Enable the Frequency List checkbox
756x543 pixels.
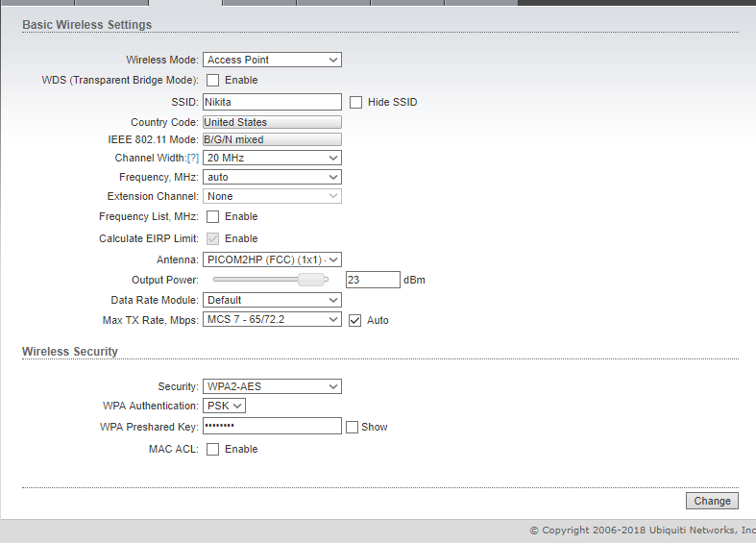(213, 217)
